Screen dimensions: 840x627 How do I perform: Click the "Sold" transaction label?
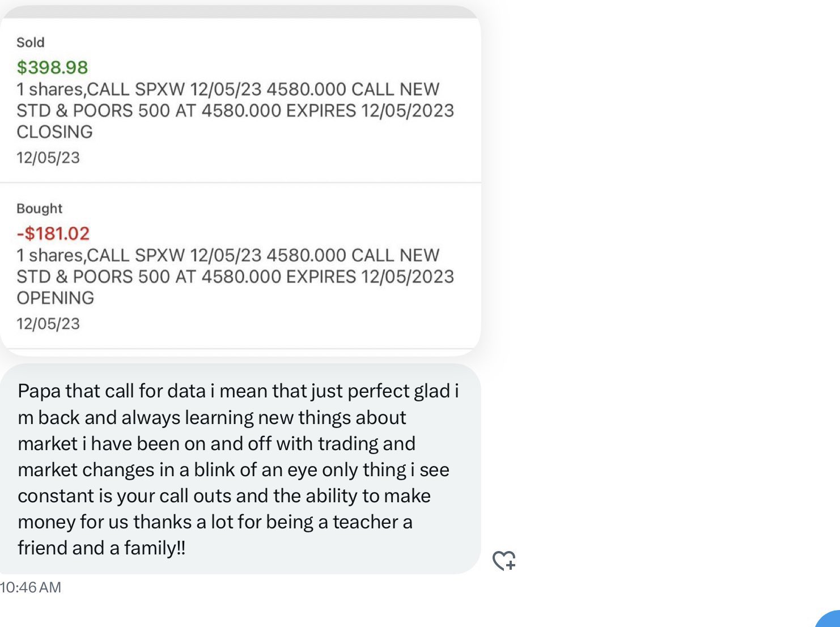pyautogui.click(x=31, y=43)
